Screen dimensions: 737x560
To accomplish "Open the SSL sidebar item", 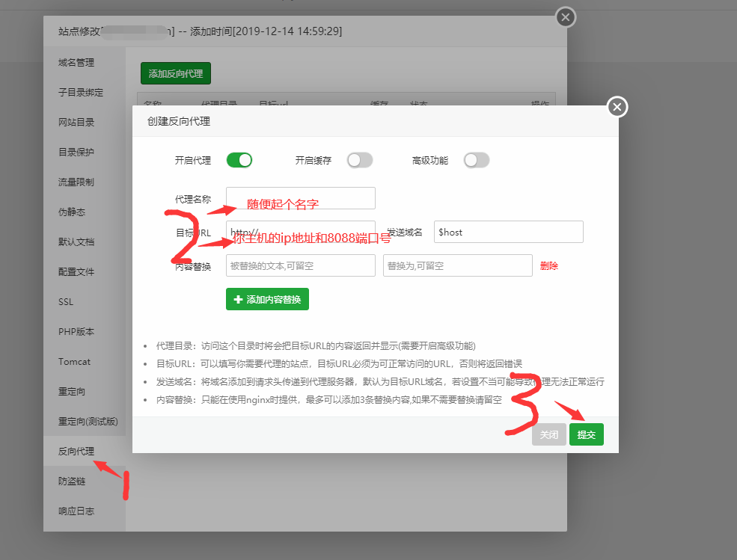I will tap(66, 302).
